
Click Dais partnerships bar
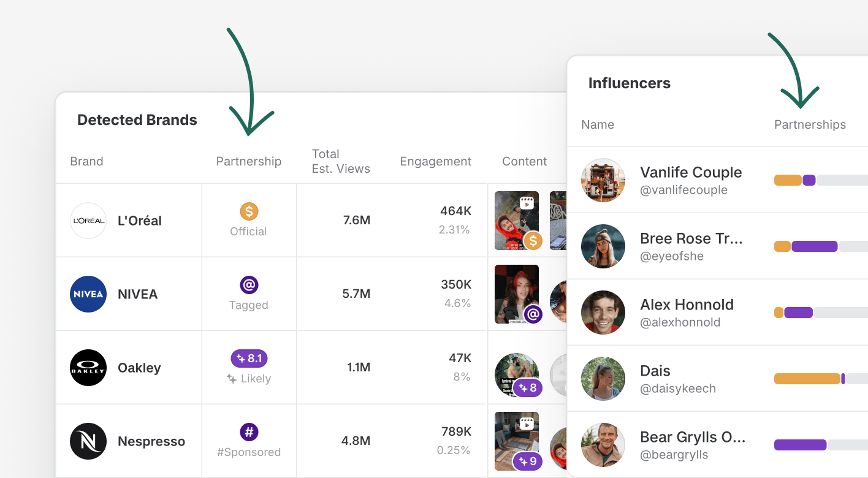(821, 379)
